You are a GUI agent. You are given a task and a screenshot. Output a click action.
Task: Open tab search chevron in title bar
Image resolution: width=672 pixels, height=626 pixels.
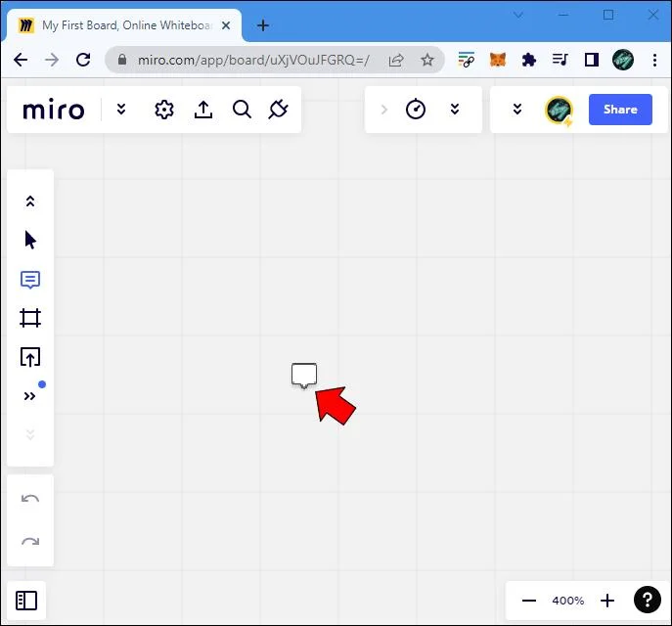pos(518,16)
